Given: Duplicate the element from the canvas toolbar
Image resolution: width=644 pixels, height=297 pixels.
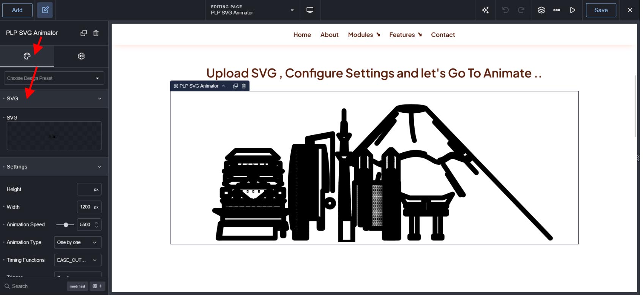Looking at the screenshot, I should [x=235, y=86].
